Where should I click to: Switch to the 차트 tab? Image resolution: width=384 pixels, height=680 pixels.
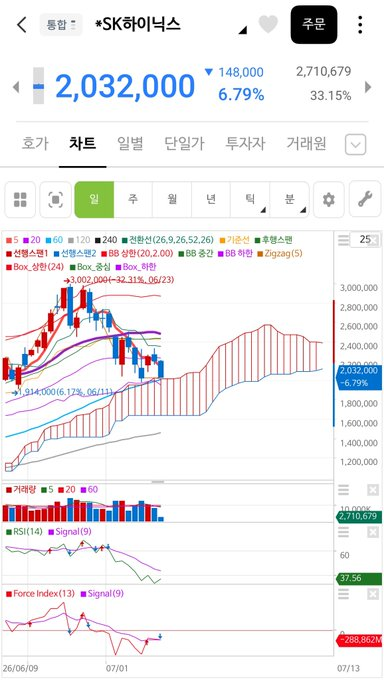(x=82, y=144)
